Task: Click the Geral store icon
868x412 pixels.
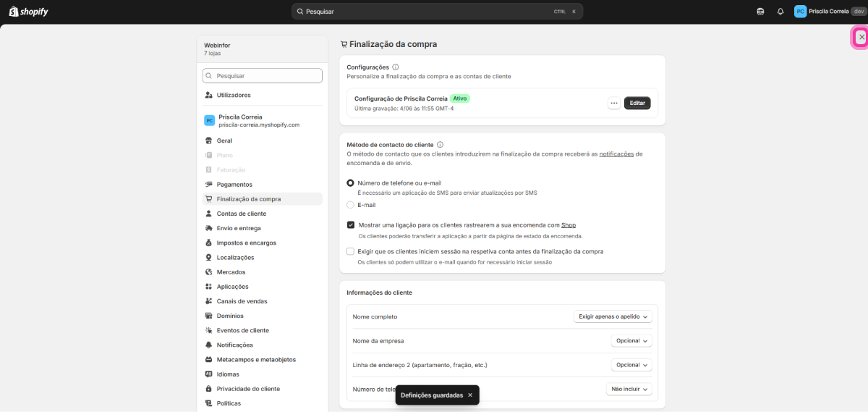Action: [x=208, y=140]
